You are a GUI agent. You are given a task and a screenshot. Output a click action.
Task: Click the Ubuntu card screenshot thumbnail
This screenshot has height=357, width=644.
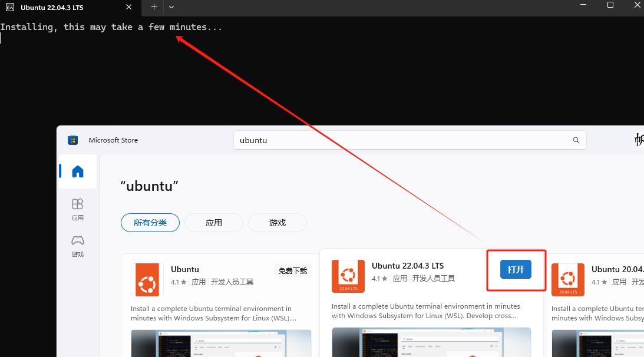221,343
